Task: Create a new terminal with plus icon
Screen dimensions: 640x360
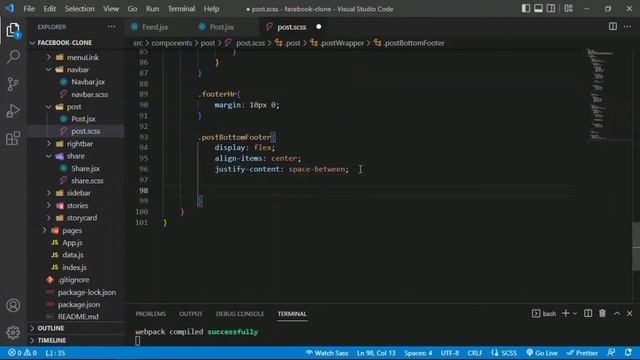Action: 565,313
